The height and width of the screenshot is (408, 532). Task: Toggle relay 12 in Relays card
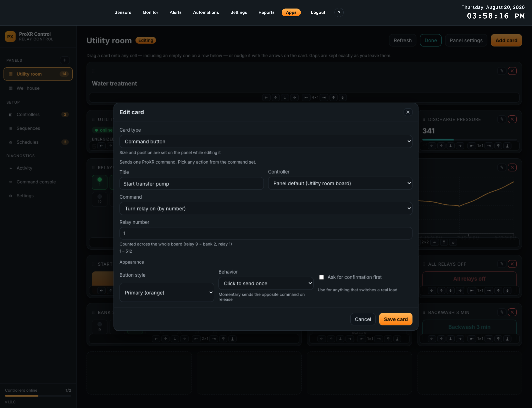point(99,199)
